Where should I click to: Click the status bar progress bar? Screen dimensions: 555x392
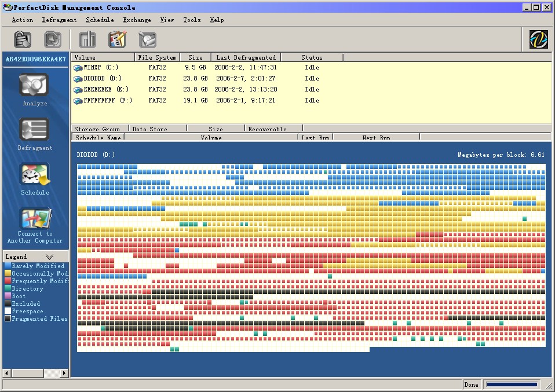512,384
